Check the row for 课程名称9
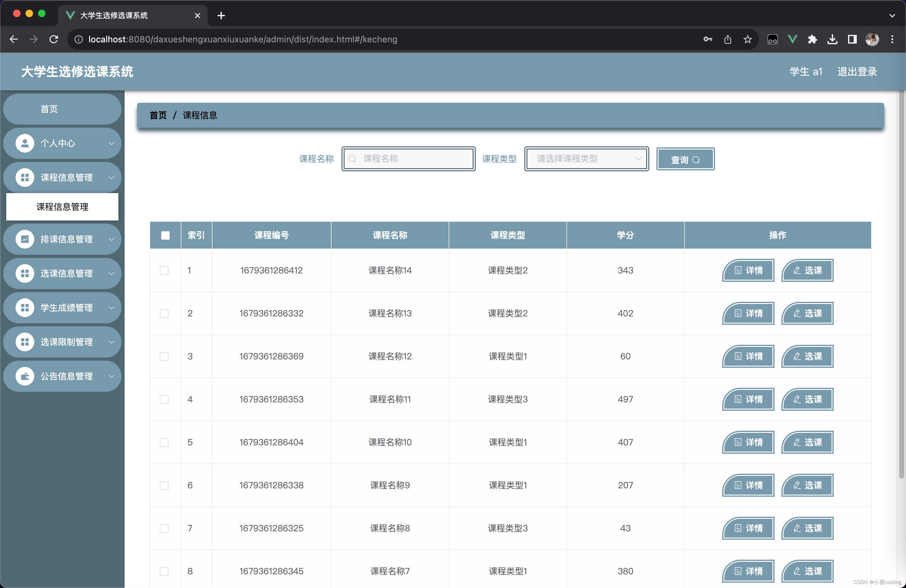Screen dimensions: 906x588 coord(164,486)
